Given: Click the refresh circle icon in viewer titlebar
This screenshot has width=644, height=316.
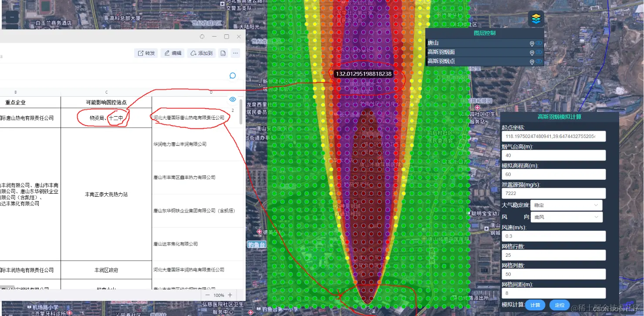Looking at the screenshot, I should coord(202,37).
